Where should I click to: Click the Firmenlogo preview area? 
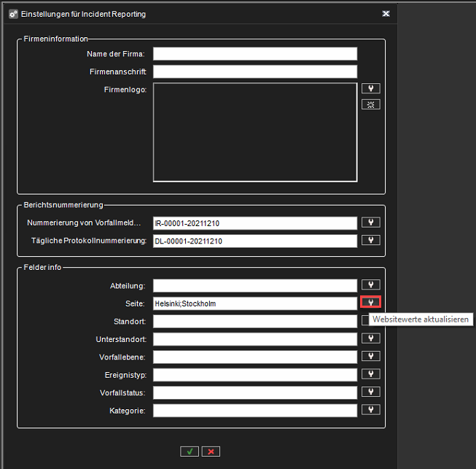click(254, 132)
